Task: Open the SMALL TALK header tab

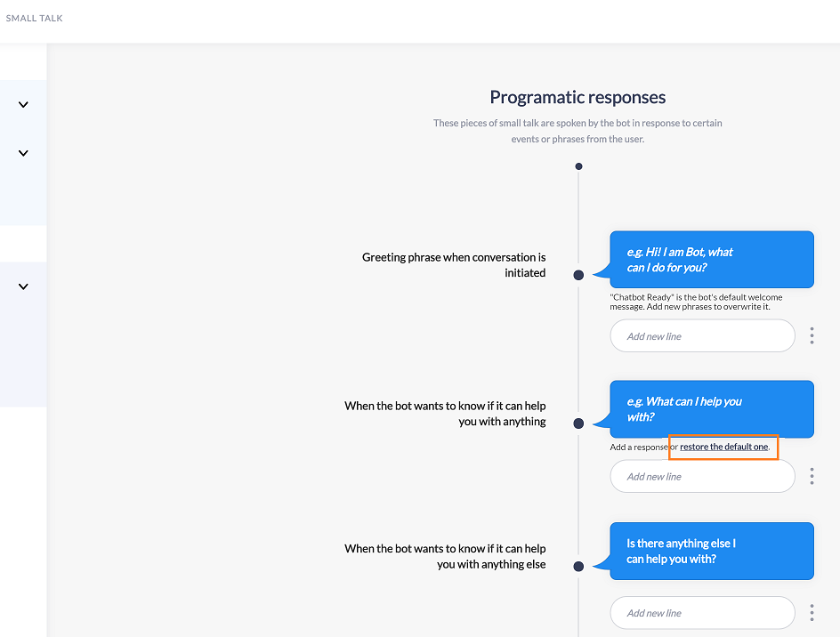Action: click(35, 18)
